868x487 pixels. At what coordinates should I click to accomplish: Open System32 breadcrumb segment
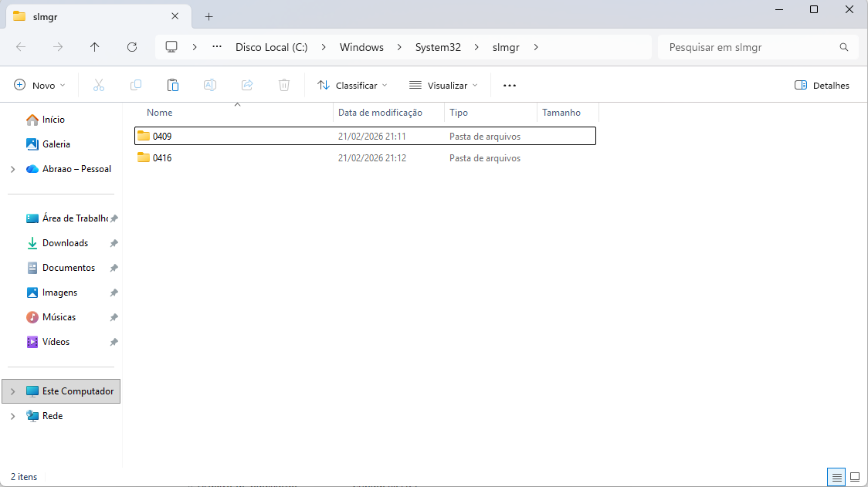pyautogui.click(x=438, y=47)
